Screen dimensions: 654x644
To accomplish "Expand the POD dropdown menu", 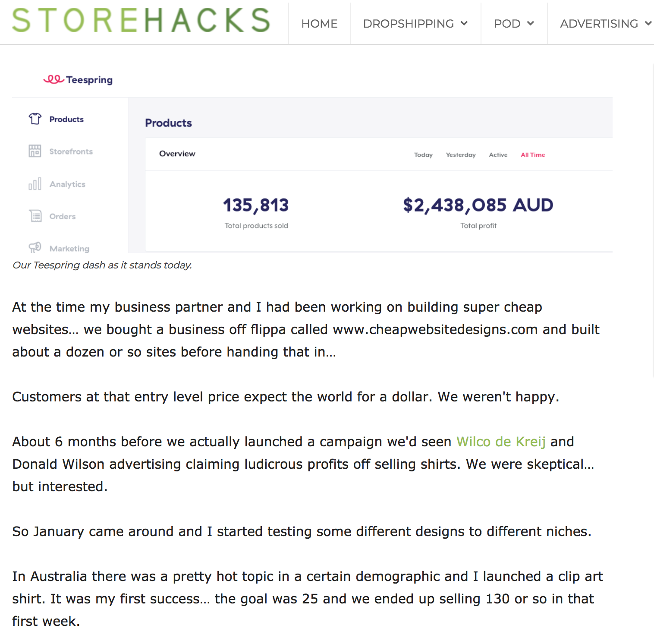I will click(x=513, y=24).
